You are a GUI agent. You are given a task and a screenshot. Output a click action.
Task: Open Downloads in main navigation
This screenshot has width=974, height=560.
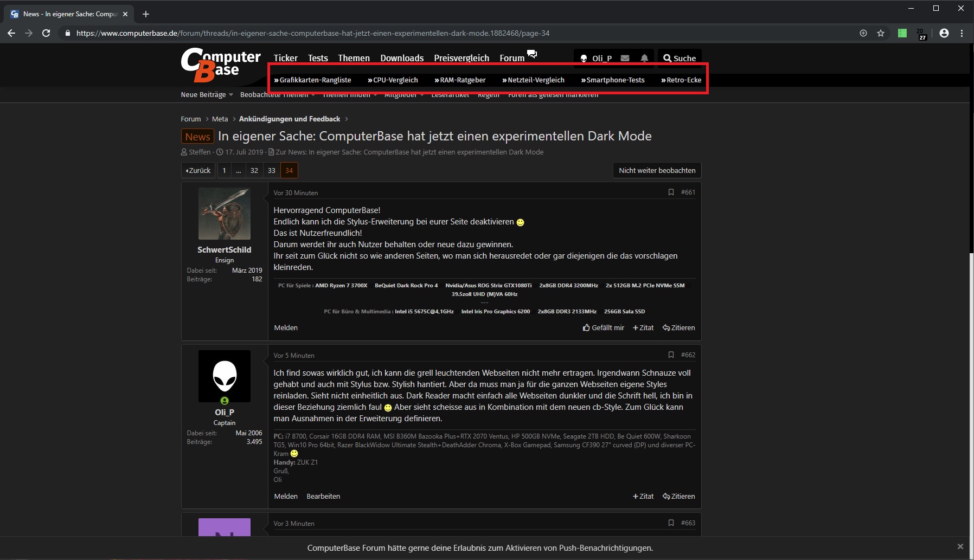pyautogui.click(x=402, y=58)
